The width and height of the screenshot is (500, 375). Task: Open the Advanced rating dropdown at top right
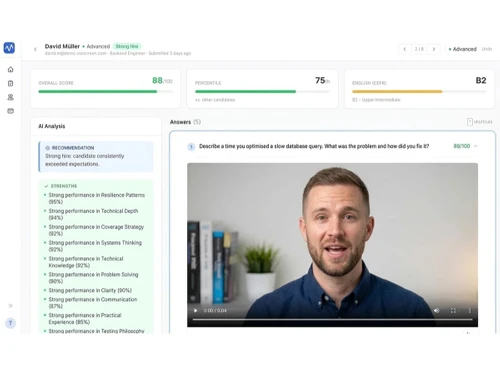[x=463, y=49]
